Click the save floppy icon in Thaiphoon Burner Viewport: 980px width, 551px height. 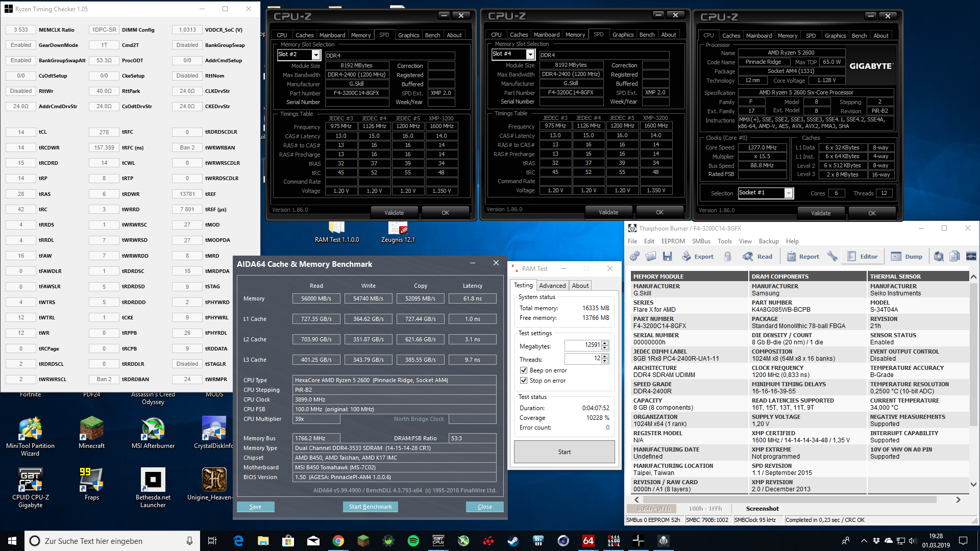[667, 257]
